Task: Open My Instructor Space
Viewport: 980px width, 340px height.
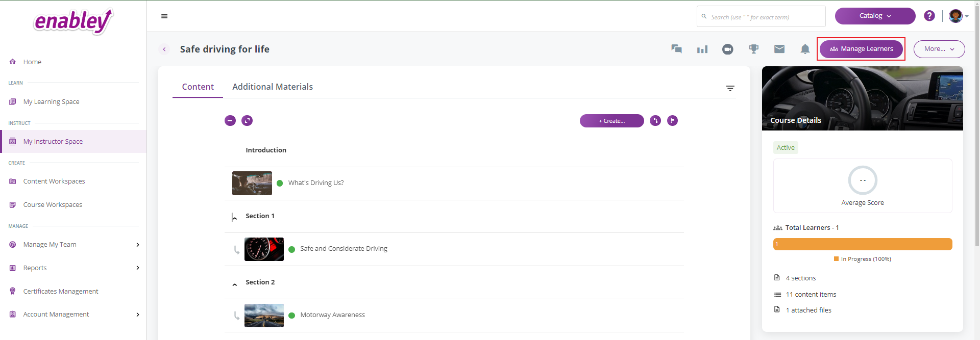Action: point(73,142)
